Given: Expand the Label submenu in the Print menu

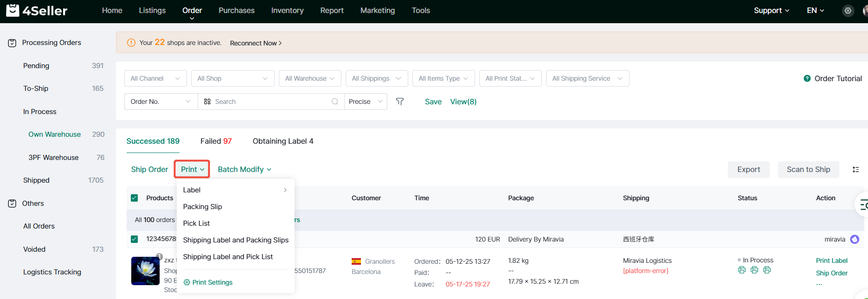Looking at the screenshot, I should tap(235, 190).
